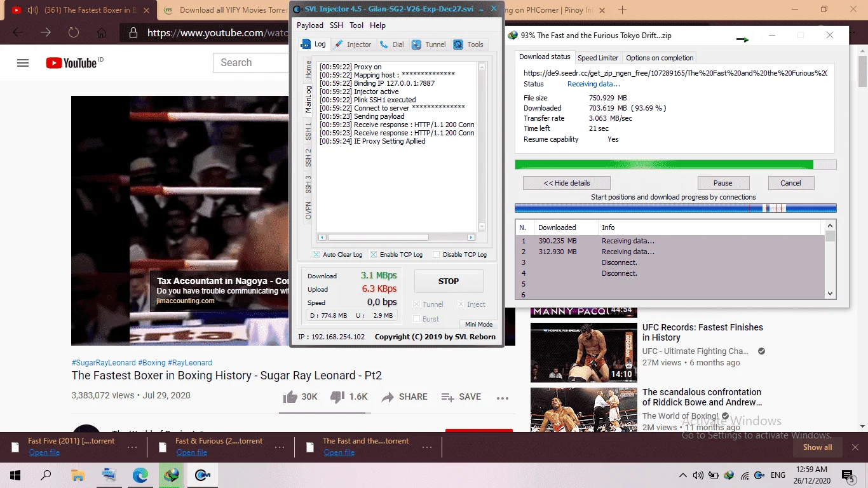Open the Payload menu
The image size is (868, 488).
coord(310,25)
